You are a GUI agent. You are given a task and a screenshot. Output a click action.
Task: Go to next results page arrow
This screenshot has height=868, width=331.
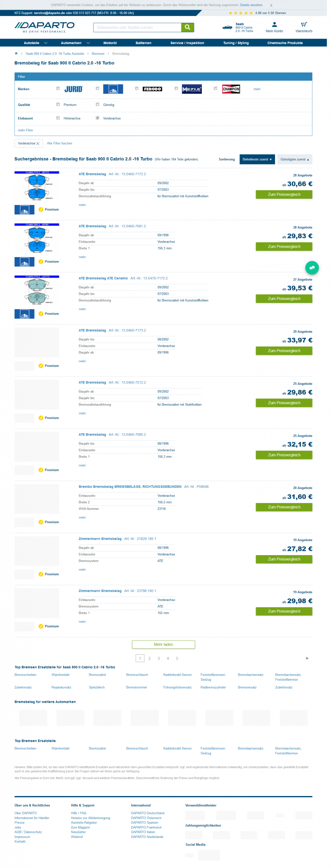pyautogui.click(x=307, y=658)
